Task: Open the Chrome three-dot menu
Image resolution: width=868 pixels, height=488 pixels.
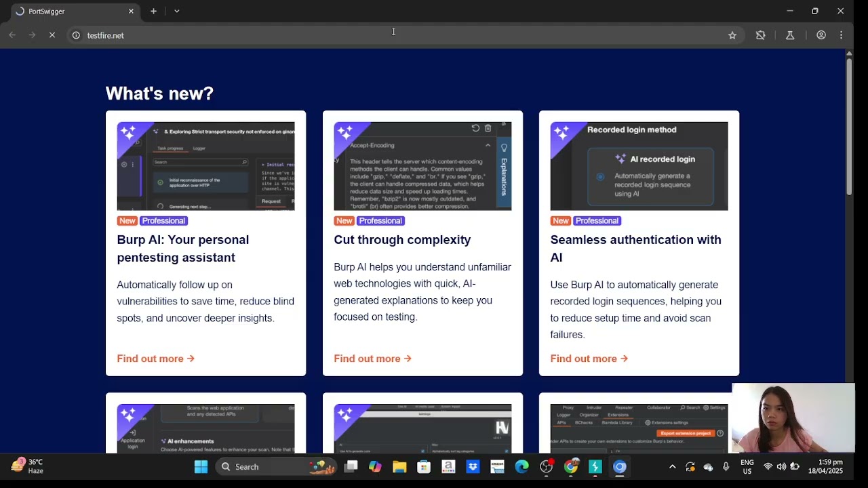Action: (x=842, y=35)
